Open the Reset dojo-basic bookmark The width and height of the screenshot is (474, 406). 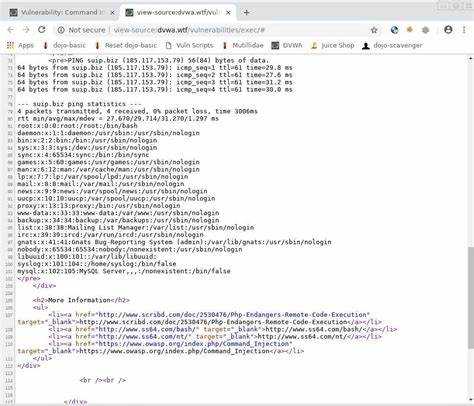coord(126,45)
